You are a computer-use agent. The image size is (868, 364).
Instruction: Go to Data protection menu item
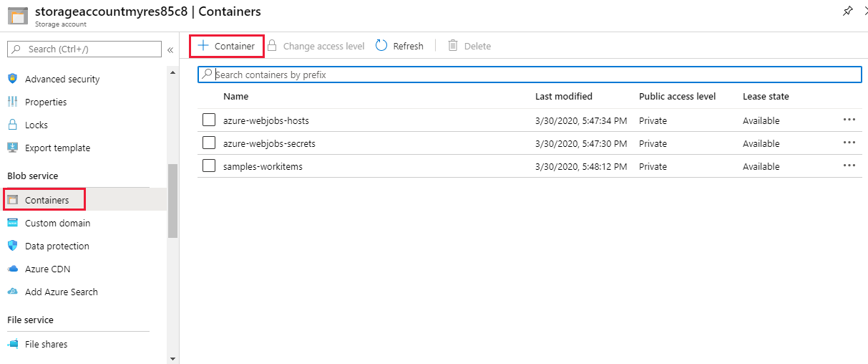coord(57,246)
